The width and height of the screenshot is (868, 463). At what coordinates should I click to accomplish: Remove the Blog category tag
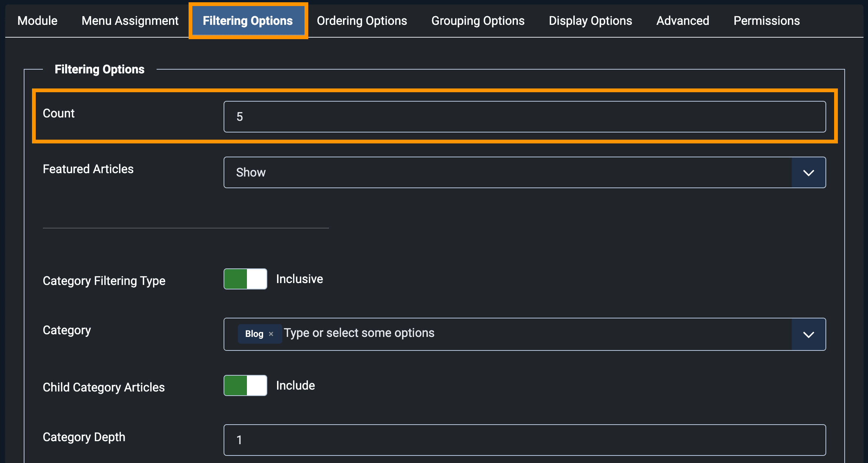pos(271,334)
